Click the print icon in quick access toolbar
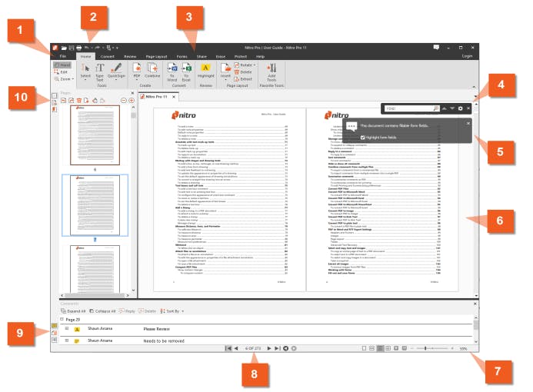Image resolution: width=533 pixels, height=392 pixels. tap(79, 48)
